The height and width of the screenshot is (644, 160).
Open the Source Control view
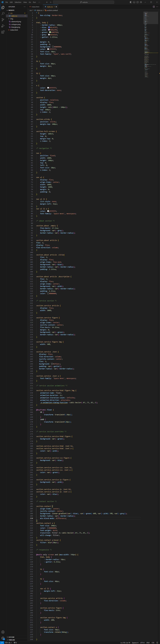3,20
